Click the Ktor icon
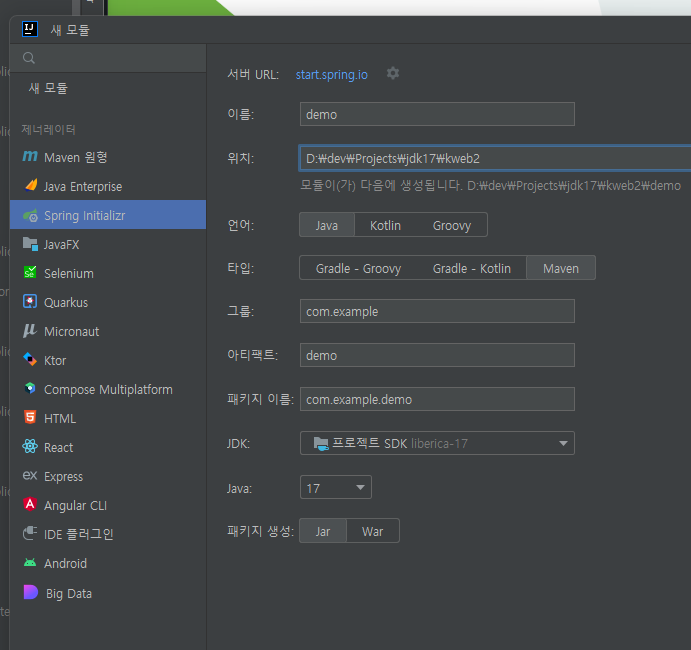The image size is (691, 650). pyautogui.click(x=30, y=360)
